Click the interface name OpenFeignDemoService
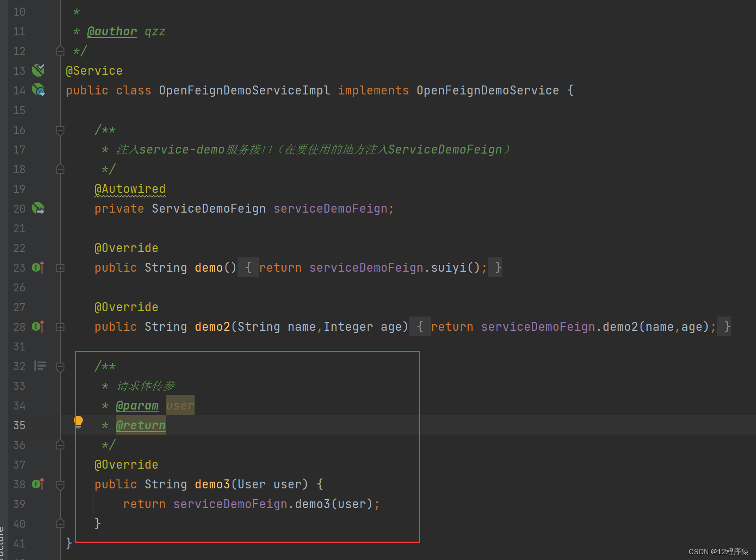The image size is (756, 560). (488, 90)
